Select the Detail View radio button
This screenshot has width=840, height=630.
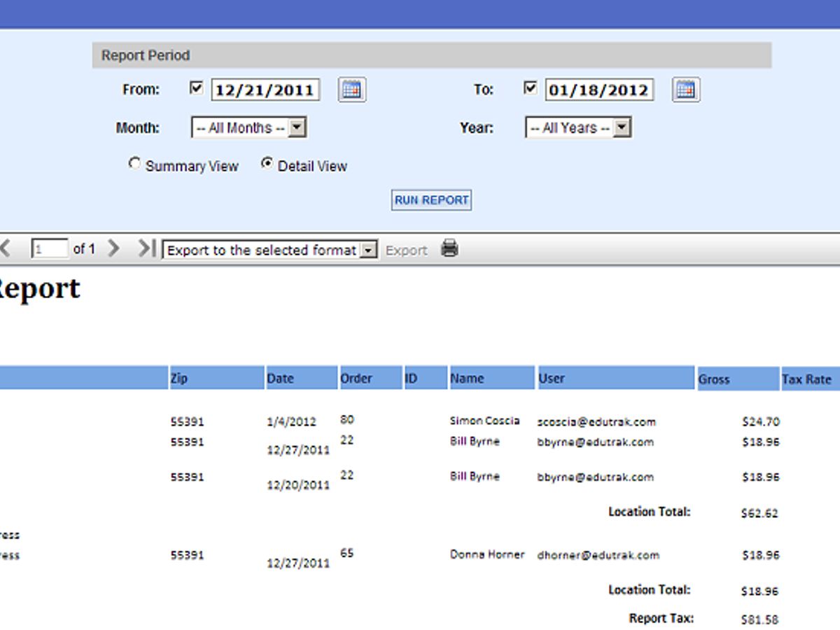267,163
